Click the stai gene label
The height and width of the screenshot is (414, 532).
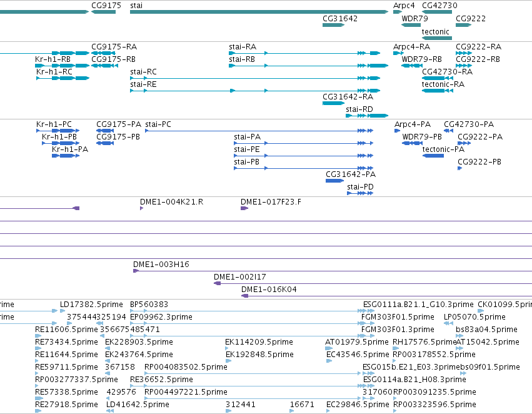click(136, 6)
